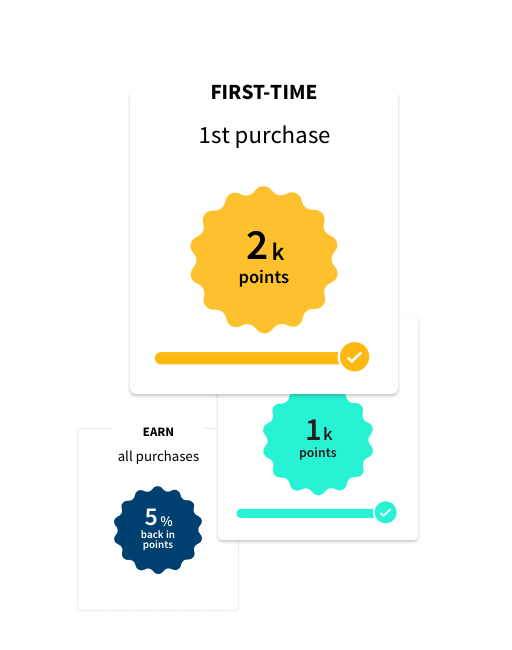Screen dimensions: 512x650
Task: Click the yellow checkmark circle
Action: click(354, 357)
